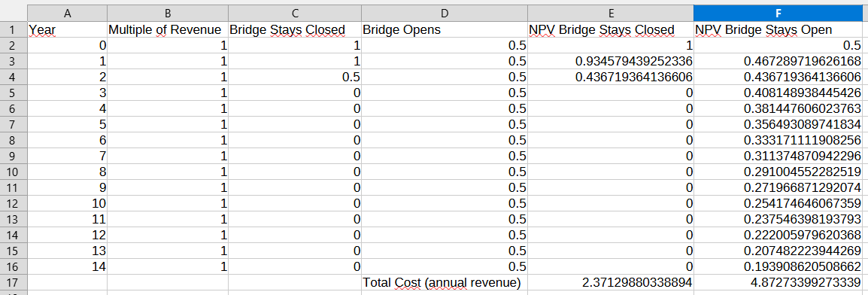This screenshot has width=868, height=295.
Task: Select cell with 0.934579439252336
Action: tap(611, 61)
